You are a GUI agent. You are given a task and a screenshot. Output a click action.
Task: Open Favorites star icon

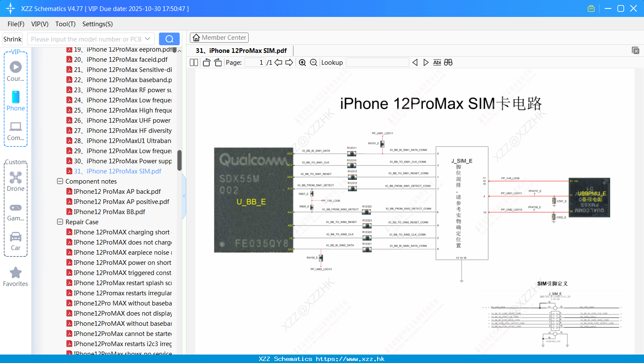click(x=16, y=277)
